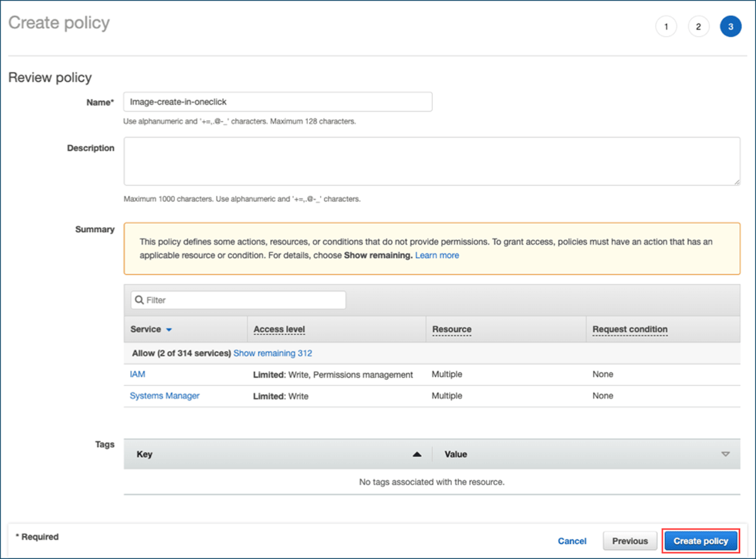Sort tags by Value descending arrow
Viewport: 756px width, 559px height.
725,454
